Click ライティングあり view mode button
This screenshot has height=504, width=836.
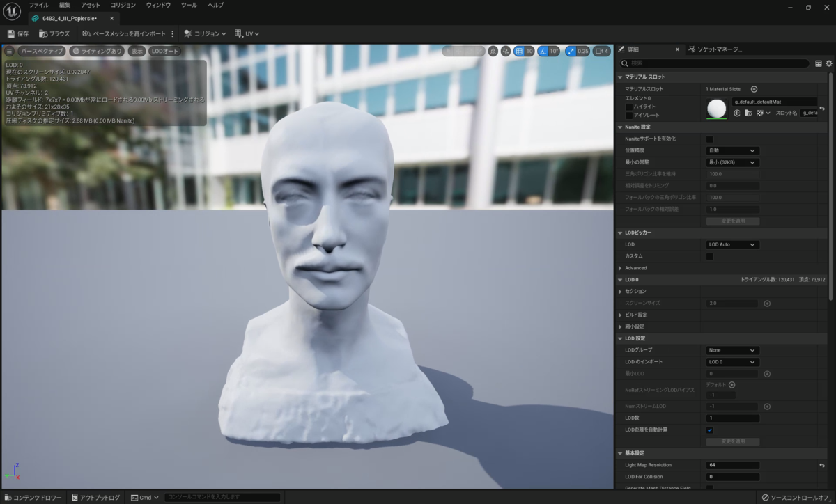click(x=97, y=51)
